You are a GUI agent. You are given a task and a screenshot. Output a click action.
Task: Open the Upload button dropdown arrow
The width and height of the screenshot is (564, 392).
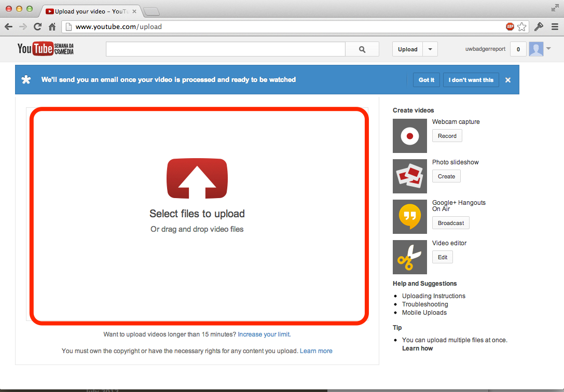click(430, 49)
